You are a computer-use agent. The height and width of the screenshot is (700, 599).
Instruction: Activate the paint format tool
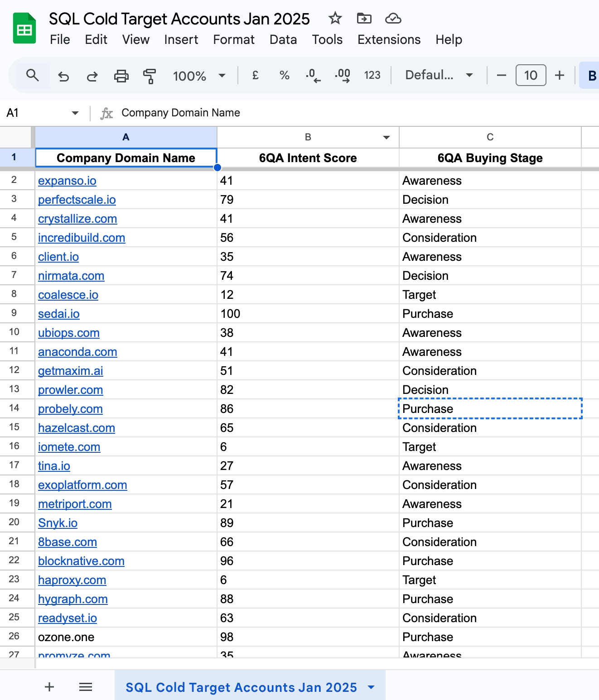pos(150,76)
